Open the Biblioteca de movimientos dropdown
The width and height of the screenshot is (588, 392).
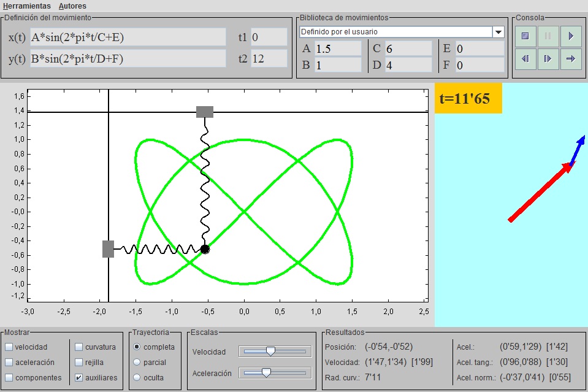498,32
